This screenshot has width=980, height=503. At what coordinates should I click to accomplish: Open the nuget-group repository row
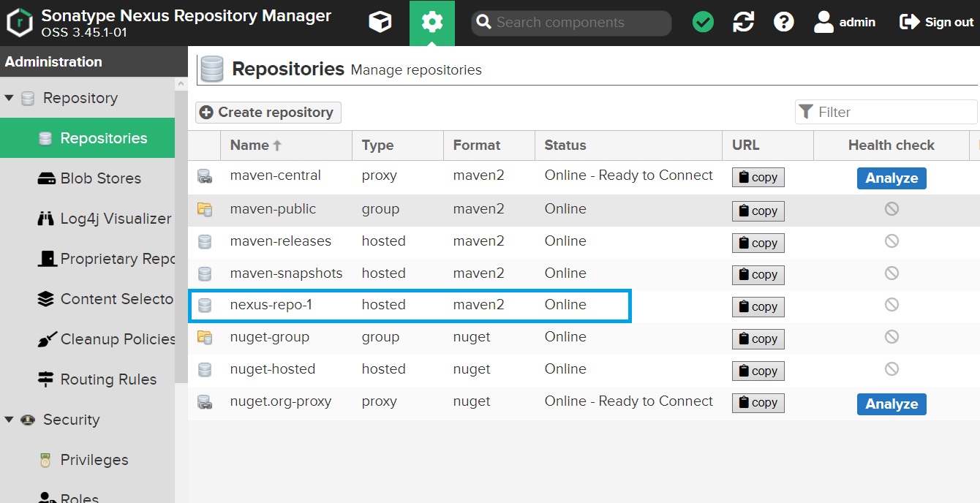point(584,338)
